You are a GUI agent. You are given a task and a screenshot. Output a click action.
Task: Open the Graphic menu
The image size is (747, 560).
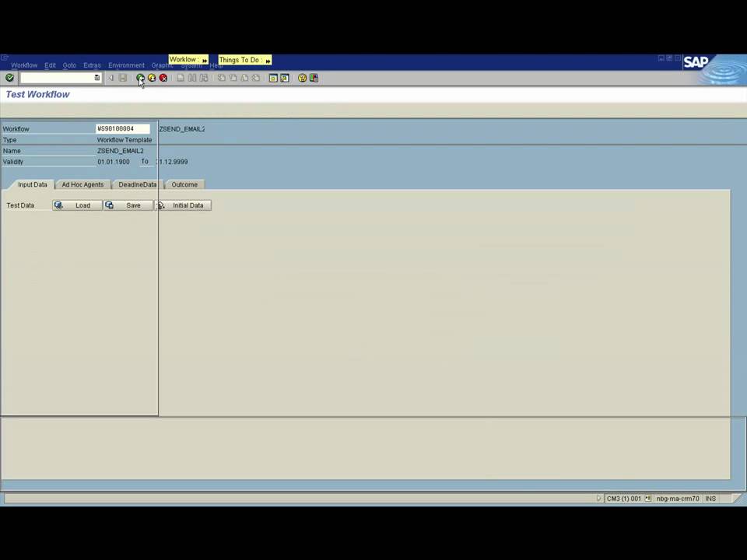(162, 65)
